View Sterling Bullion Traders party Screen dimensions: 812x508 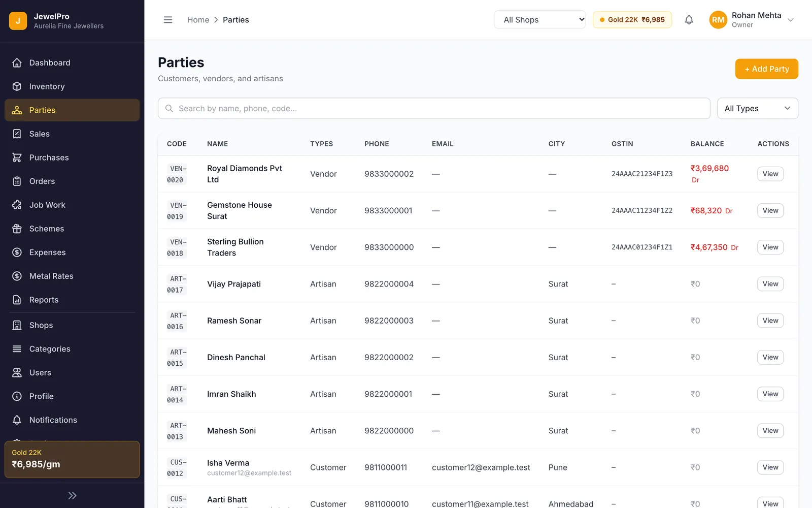[x=770, y=247]
